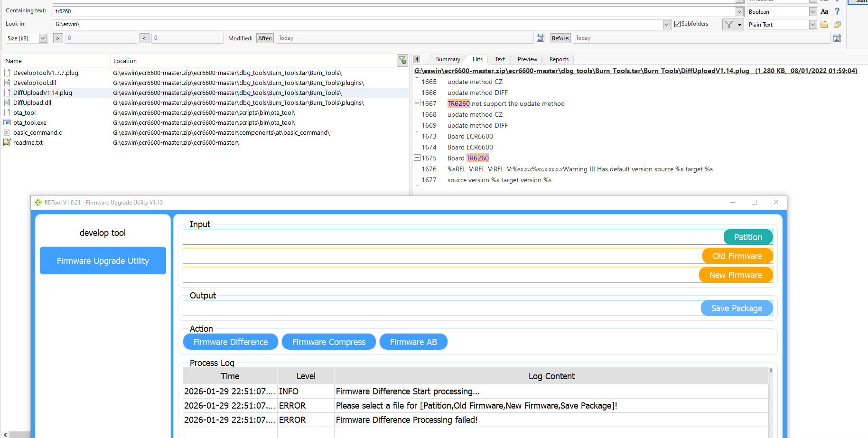868x438 pixels.
Task: Click the multiple folders icon next to browse
Action: (x=837, y=24)
